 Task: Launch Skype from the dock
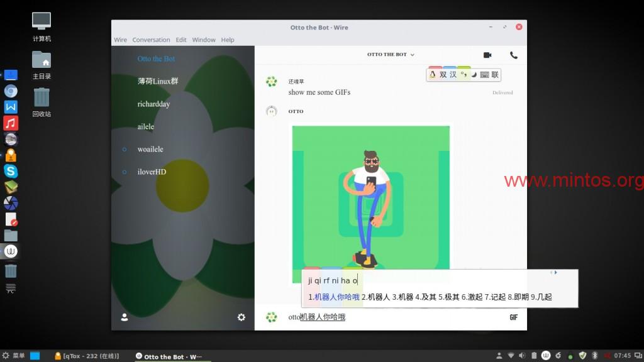[x=11, y=171]
